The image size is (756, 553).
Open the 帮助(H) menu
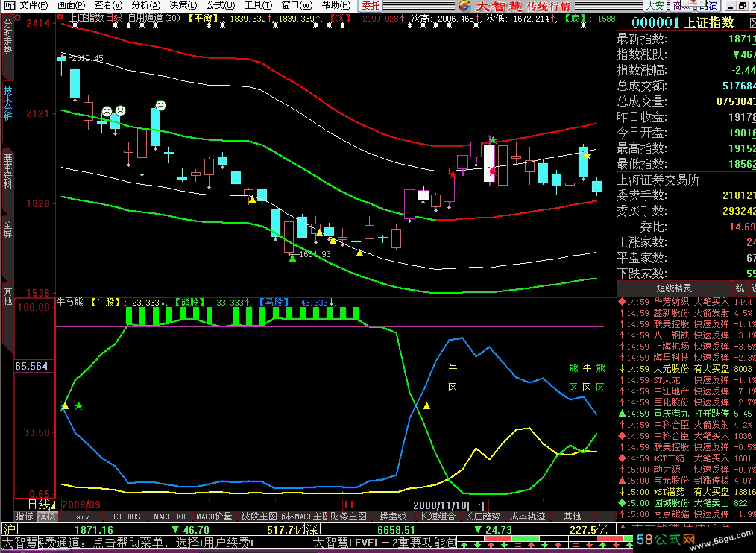[336, 6]
